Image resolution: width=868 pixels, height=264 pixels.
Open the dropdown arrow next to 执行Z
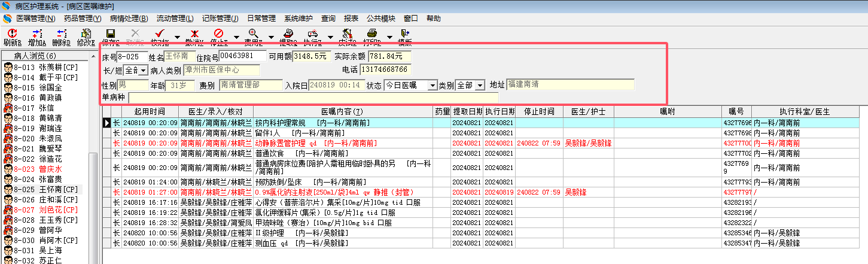click(x=330, y=37)
